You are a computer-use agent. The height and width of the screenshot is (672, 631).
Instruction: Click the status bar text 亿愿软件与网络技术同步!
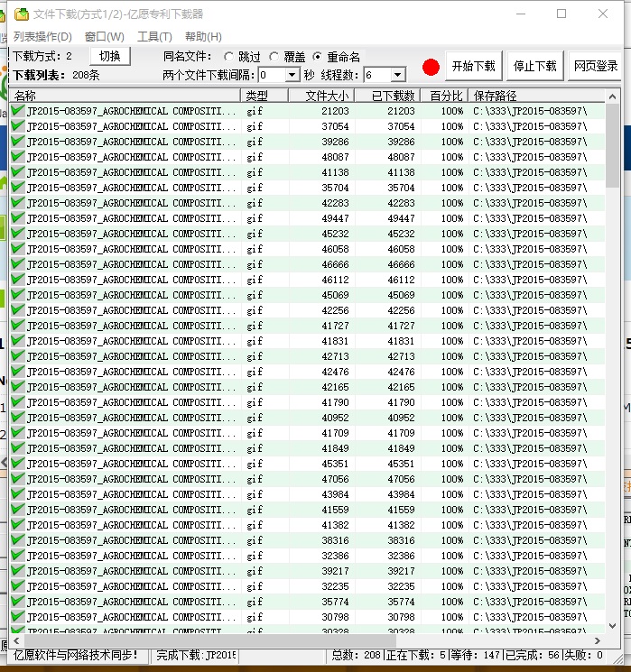point(76,655)
